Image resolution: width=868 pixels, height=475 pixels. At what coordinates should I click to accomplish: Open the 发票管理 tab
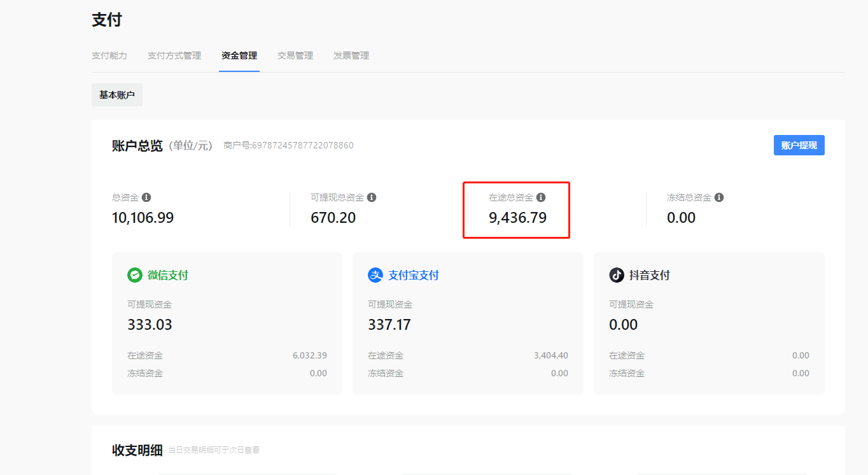[x=351, y=55]
